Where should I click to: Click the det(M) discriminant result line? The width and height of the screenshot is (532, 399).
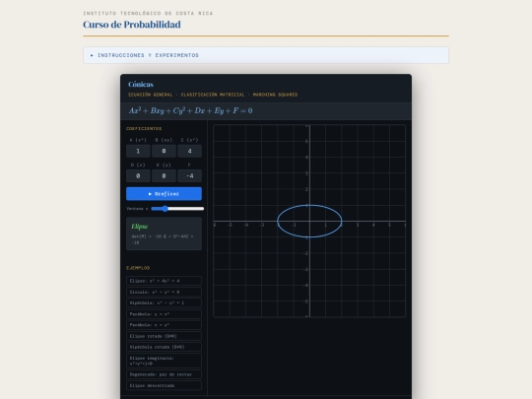tap(163, 239)
